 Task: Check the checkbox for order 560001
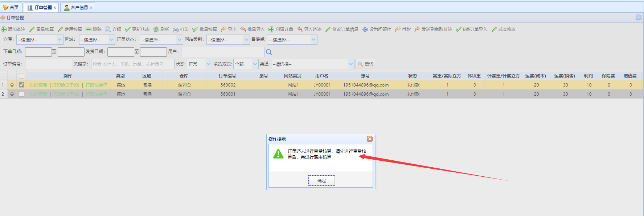point(22,94)
